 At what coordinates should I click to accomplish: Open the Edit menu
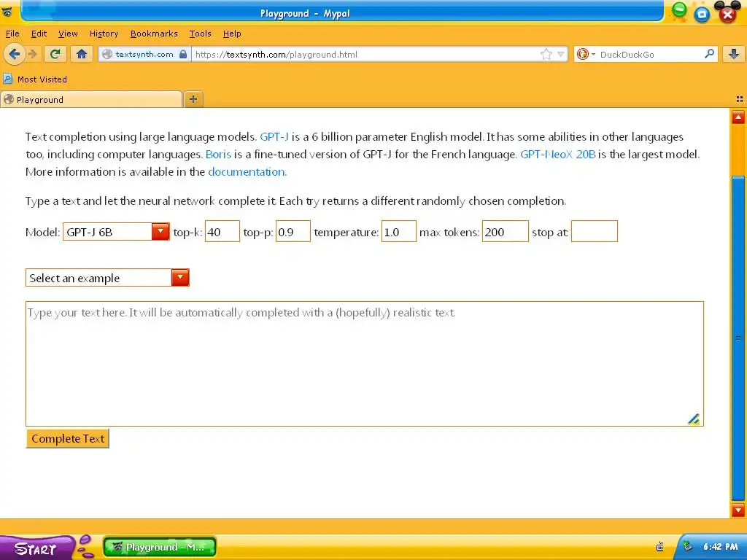(39, 34)
